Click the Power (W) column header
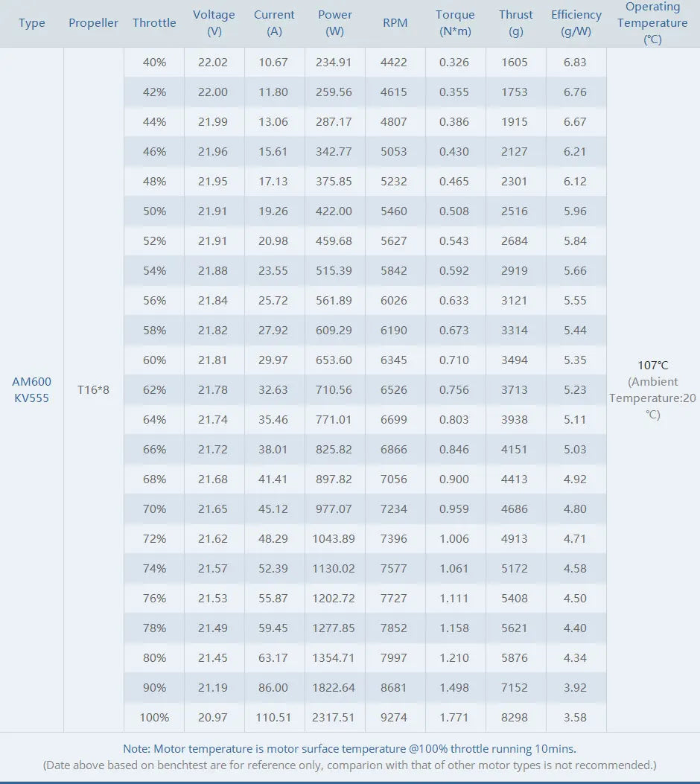 pos(335,23)
